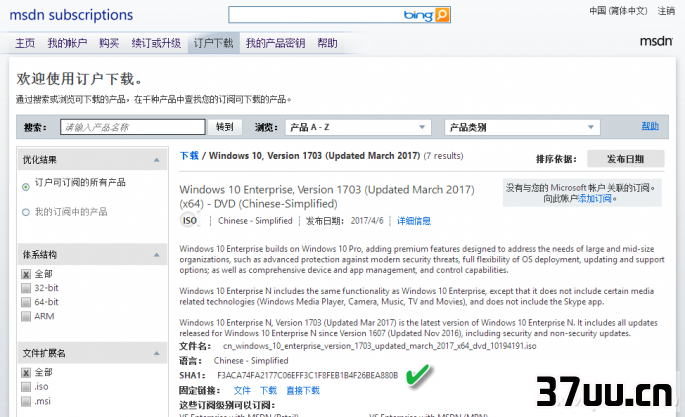Click the 注销 sign-out link
685x417 pixels.
click(666, 11)
